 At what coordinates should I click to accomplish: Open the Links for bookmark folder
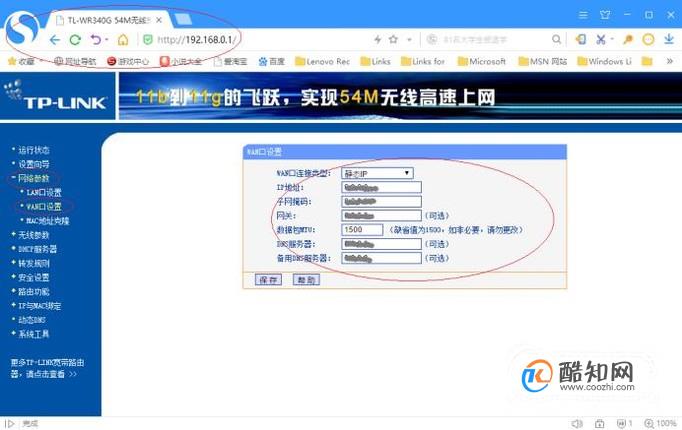(x=423, y=61)
